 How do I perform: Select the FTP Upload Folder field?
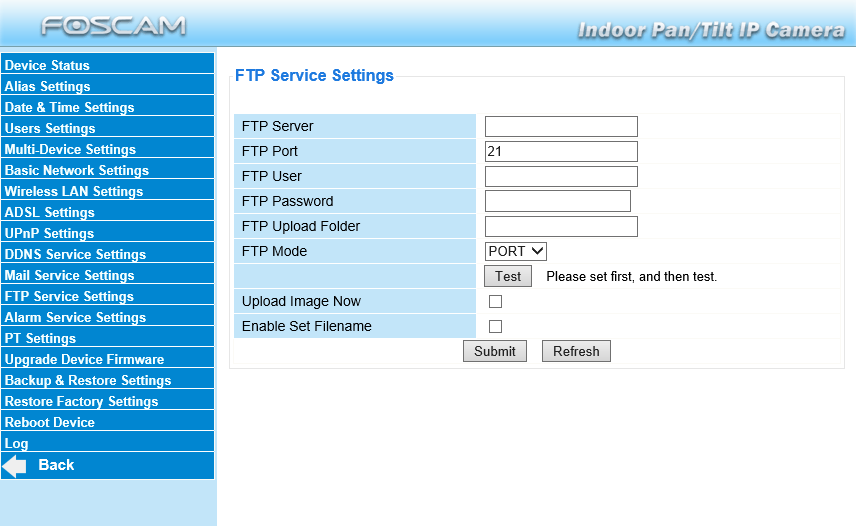click(561, 226)
